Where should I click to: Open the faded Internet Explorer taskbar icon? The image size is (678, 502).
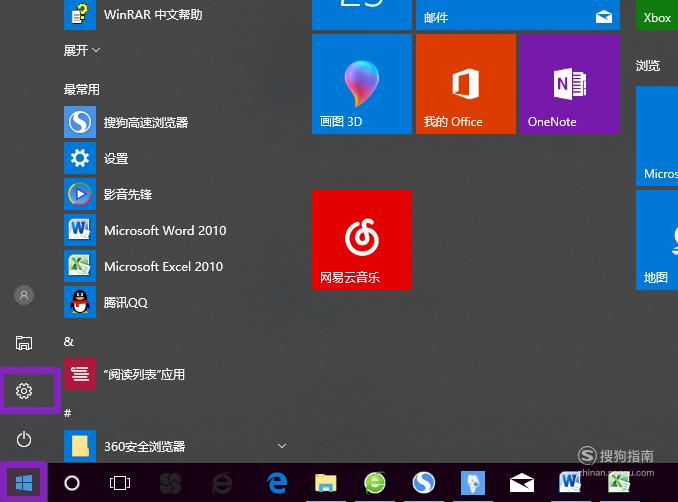tap(222, 483)
